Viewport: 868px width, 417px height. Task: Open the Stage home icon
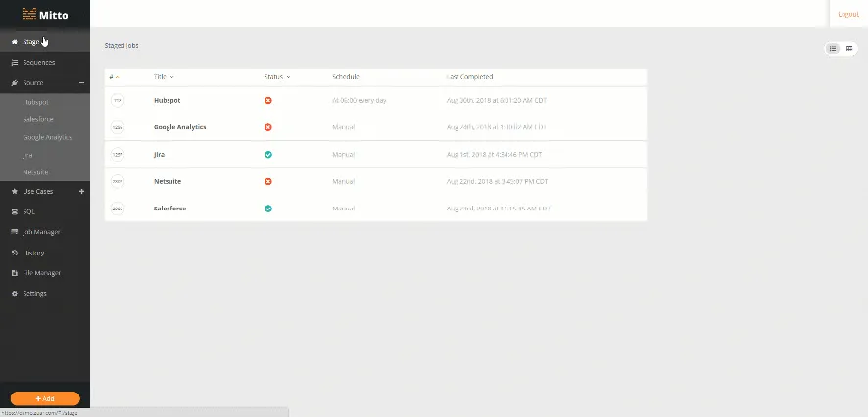15,42
